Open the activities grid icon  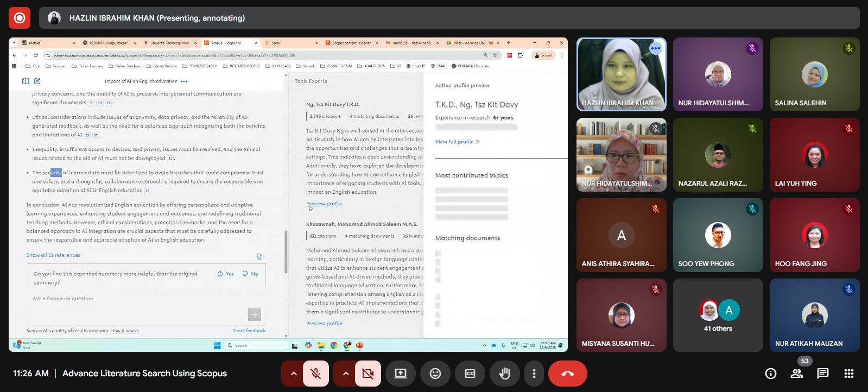click(849, 374)
